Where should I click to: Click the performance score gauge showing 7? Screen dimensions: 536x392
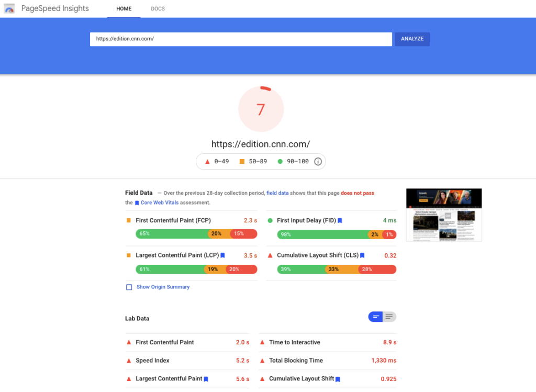coord(261,109)
